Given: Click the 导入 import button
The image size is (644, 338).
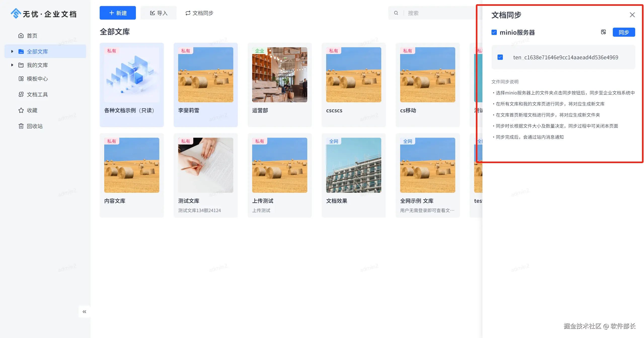Looking at the screenshot, I should [159, 13].
